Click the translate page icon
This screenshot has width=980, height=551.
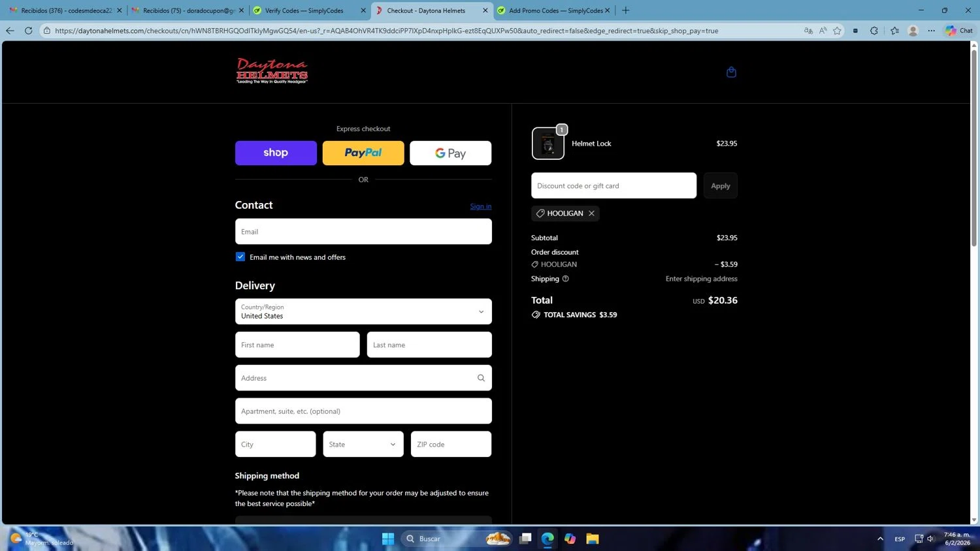point(808,31)
